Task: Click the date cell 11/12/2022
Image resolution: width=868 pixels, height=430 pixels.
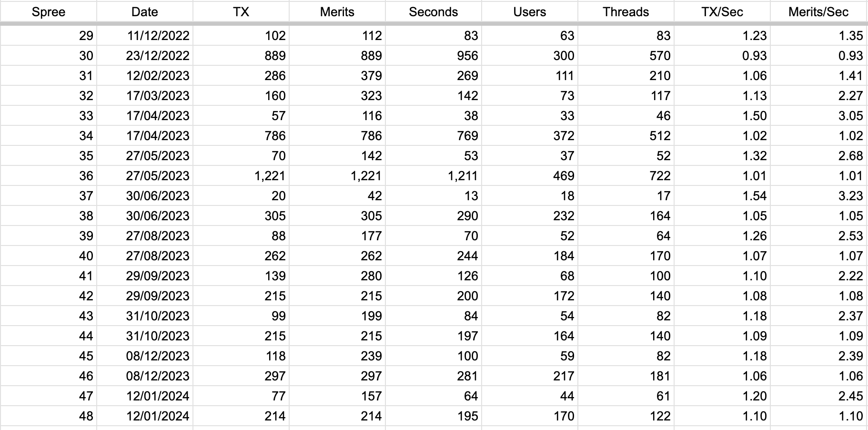Action: (x=145, y=36)
